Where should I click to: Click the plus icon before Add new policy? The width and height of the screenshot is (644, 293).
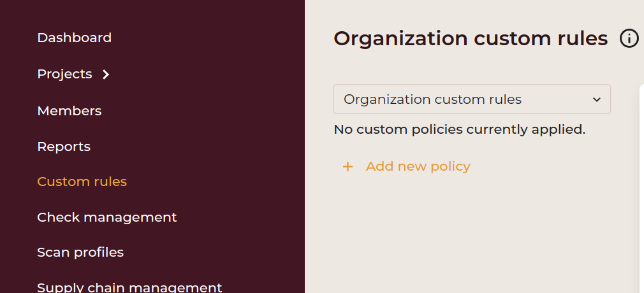(x=348, y=167)
